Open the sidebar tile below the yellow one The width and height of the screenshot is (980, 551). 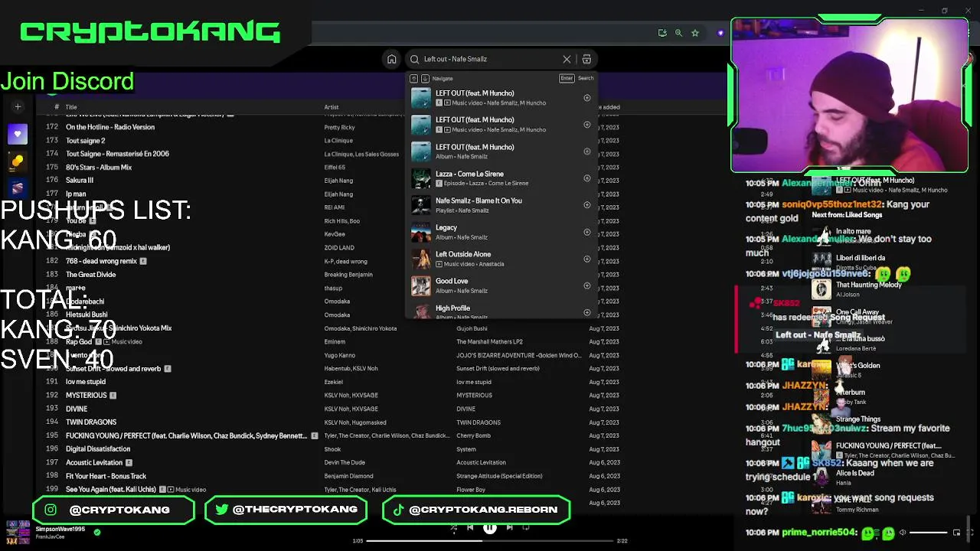point(18,188)
